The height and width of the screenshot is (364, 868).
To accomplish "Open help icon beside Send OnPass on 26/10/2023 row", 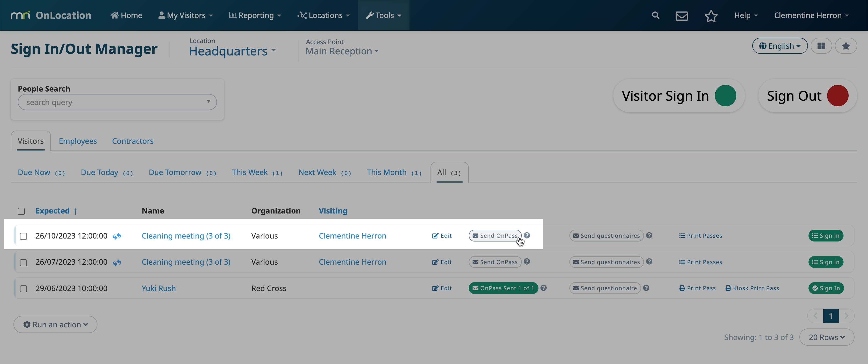I will 527,235.
